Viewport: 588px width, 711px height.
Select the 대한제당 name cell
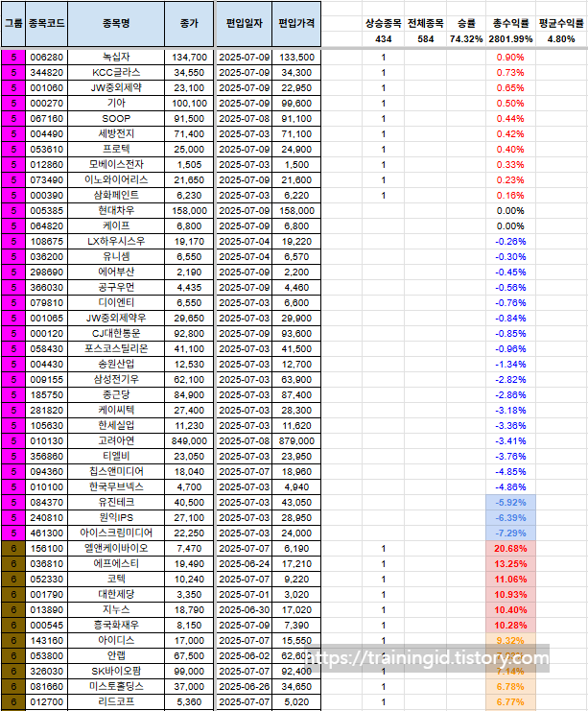[116, 595]
